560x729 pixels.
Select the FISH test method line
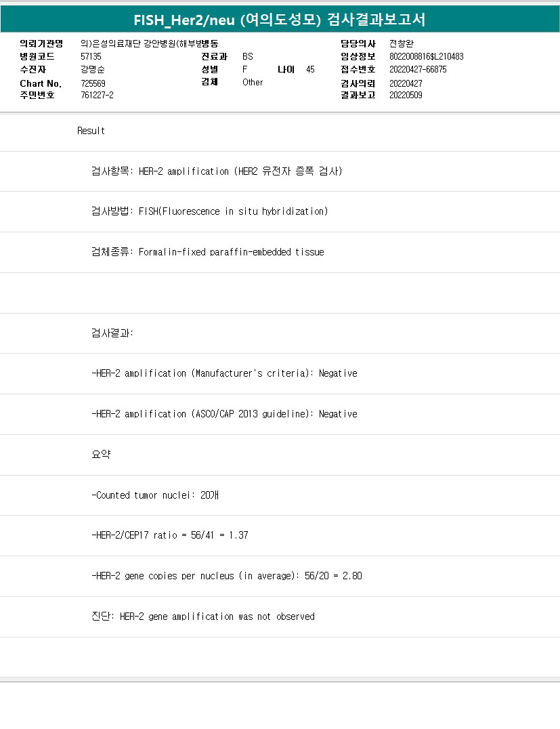pos(209,211)
